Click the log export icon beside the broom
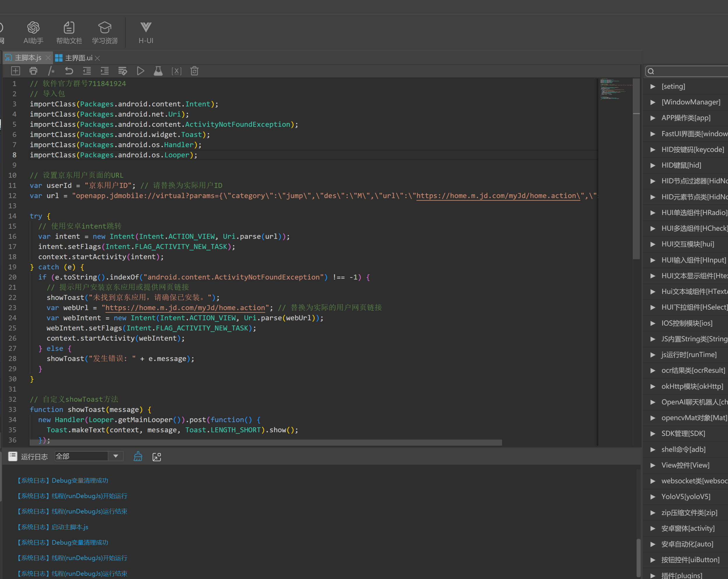728x579 pixels. tap(157, 457)
